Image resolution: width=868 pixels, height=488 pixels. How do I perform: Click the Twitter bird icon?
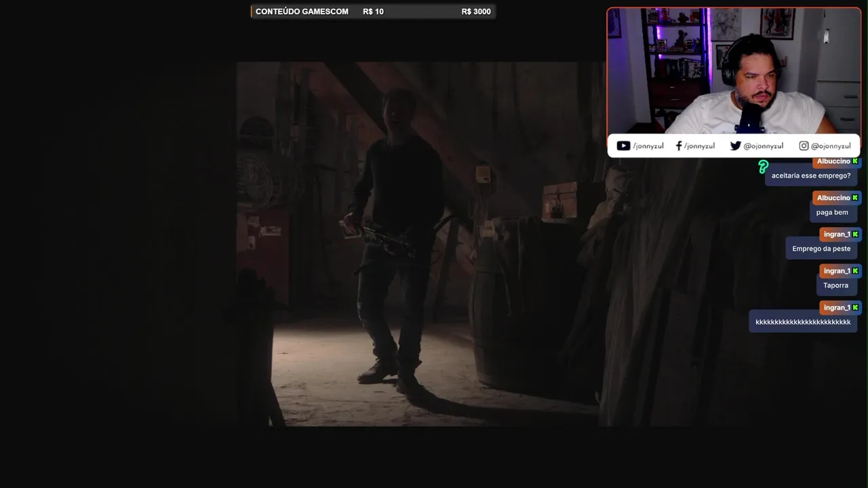click(736, 146)
